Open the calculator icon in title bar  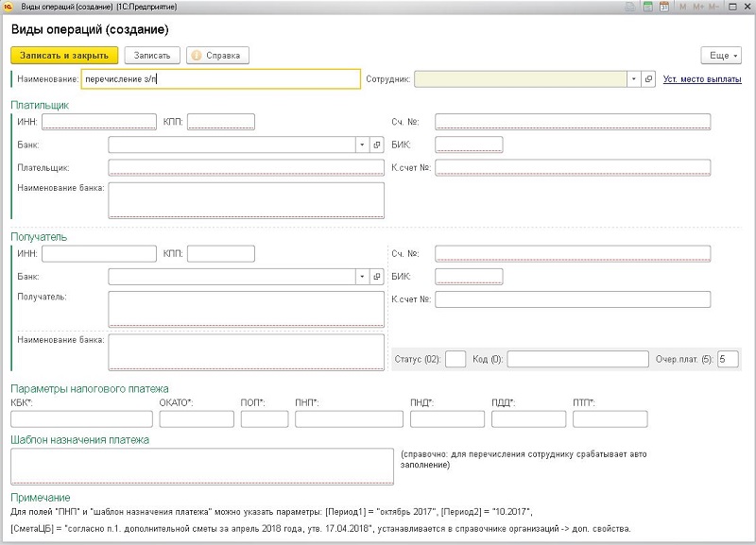click(648, 7)
